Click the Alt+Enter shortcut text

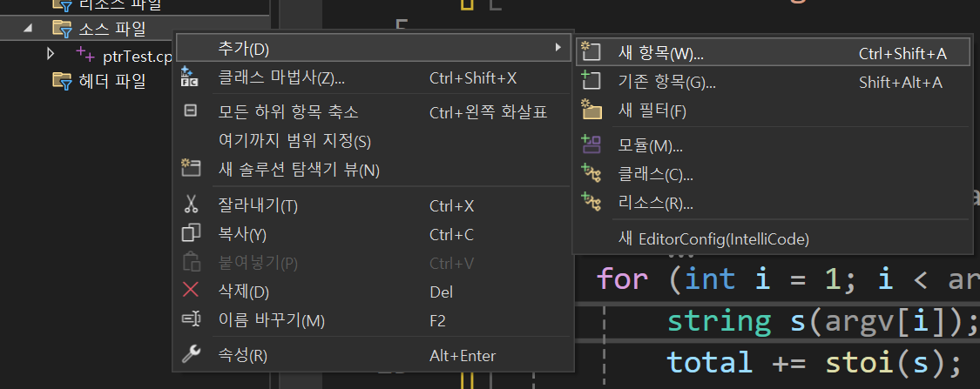click(x=463, y=357)
